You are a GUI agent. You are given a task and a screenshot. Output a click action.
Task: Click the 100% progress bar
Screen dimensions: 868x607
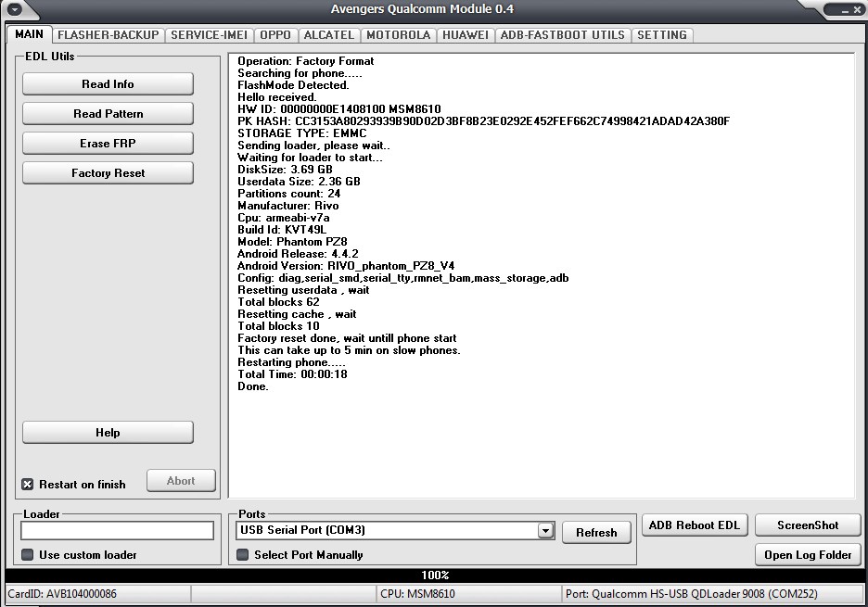point(434,575)
